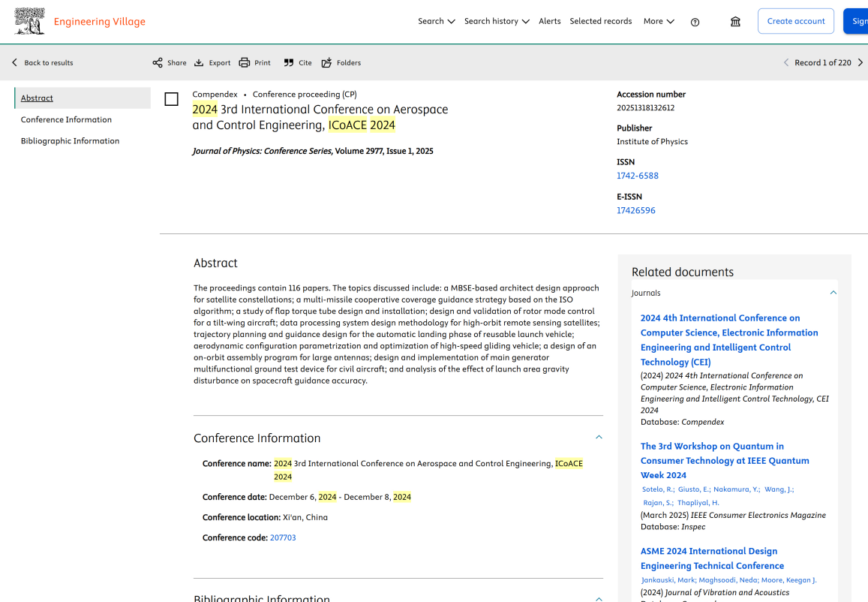Click the Elsevier tree logo
Screen dimensions: 868x602
click(x=29, y=22)
